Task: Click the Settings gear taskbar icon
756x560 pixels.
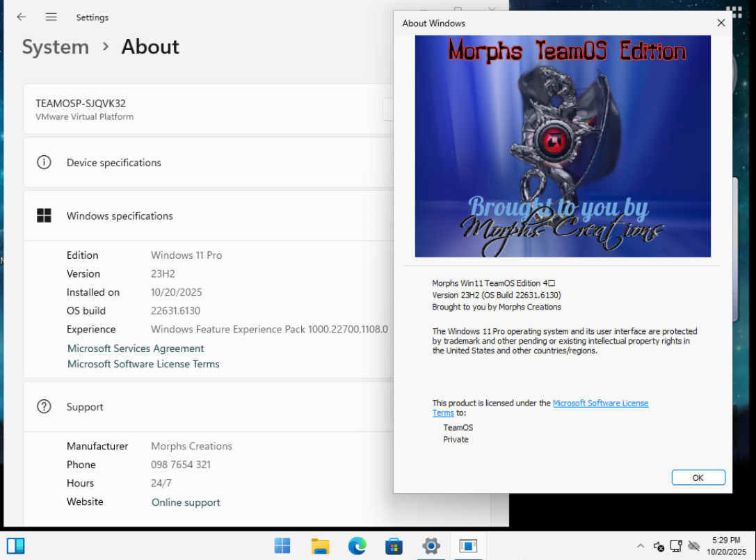Action: pyautogui.click(x=431, y=546)
